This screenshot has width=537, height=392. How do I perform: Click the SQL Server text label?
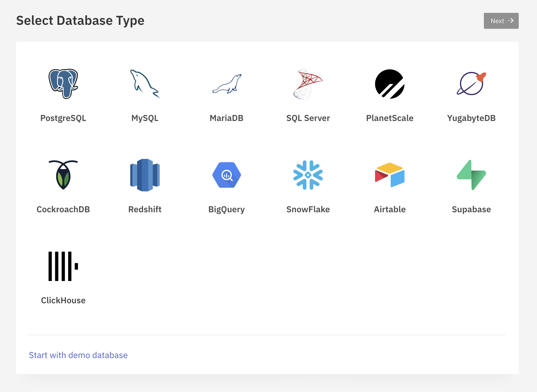pos(308,118)
